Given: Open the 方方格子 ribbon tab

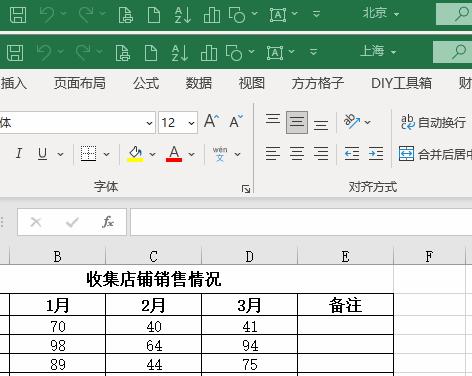Looking at the screenshot, I should tap(318, 83).
